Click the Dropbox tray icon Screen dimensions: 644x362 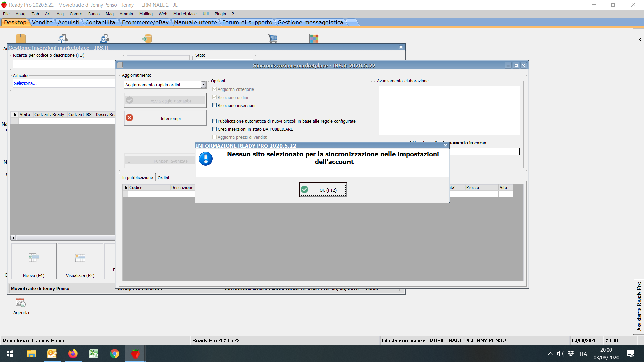[x=571, y=354]
